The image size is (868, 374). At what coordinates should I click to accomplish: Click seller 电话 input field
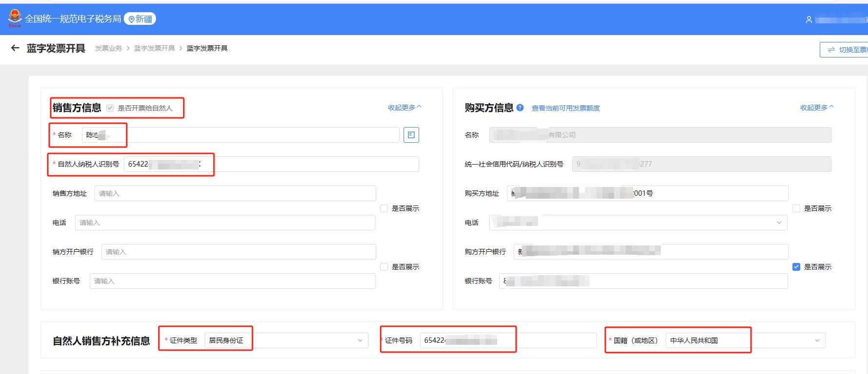[x=225, y=223]
